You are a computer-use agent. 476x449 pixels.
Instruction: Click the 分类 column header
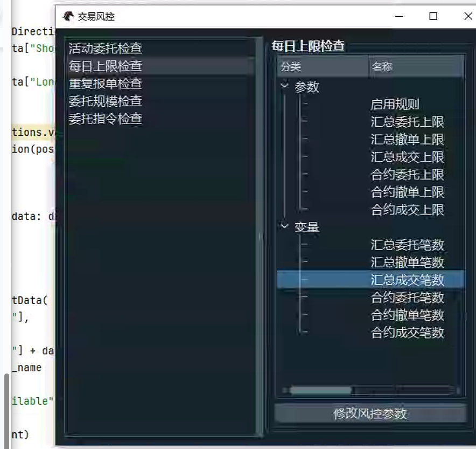(x=322, y=67)
